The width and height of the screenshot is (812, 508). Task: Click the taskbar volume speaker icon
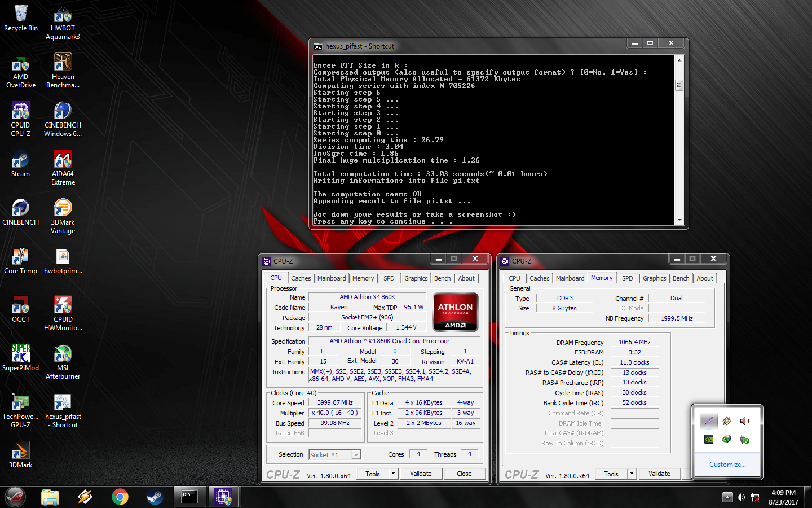pos(741,497)
